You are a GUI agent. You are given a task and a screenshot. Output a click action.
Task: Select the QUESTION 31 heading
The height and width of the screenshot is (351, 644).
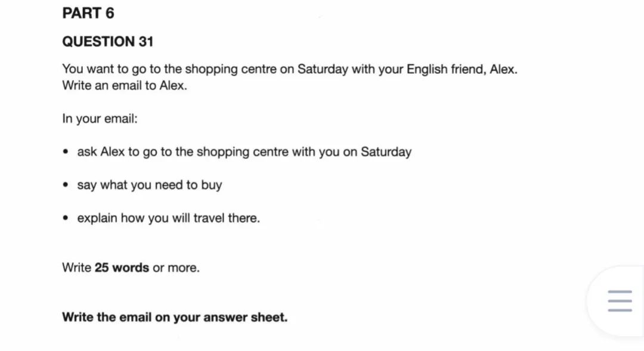coord(108,42)
